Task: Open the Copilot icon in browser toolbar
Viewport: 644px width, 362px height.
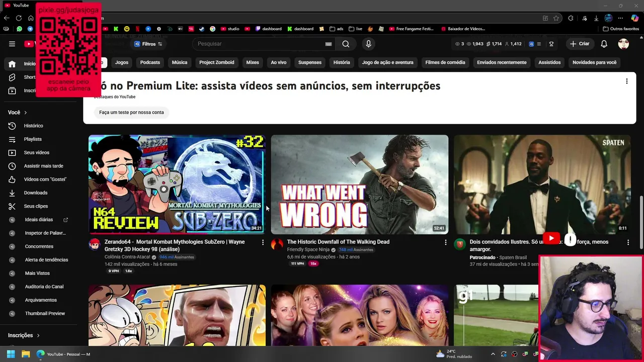Action: tap(634, 18)
